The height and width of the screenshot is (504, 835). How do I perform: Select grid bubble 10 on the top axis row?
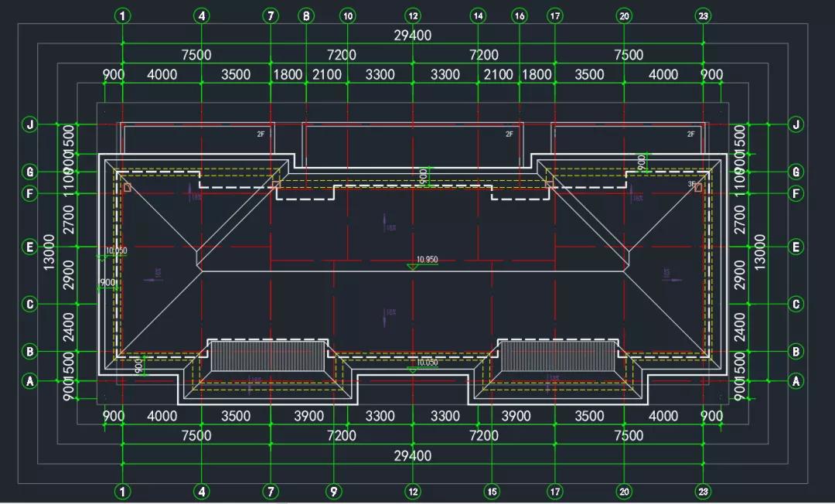tap(348, 16)
